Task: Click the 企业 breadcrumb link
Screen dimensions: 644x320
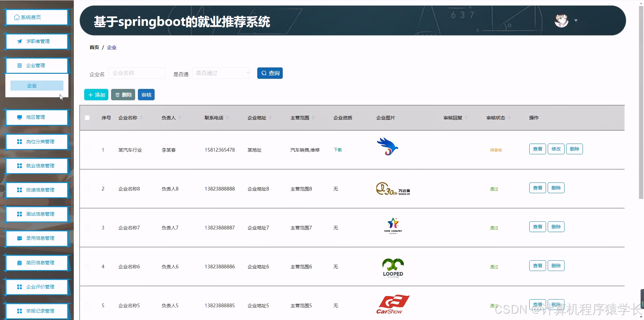Action: point(112,47)
